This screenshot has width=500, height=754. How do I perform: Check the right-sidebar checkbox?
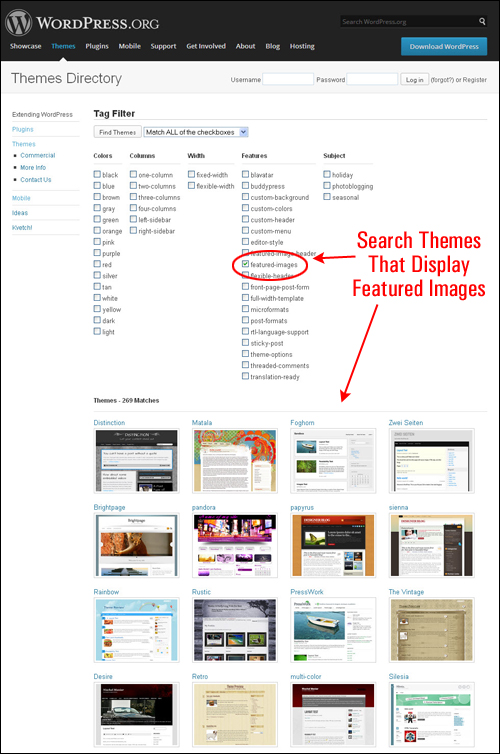click(x=133, y=230)
